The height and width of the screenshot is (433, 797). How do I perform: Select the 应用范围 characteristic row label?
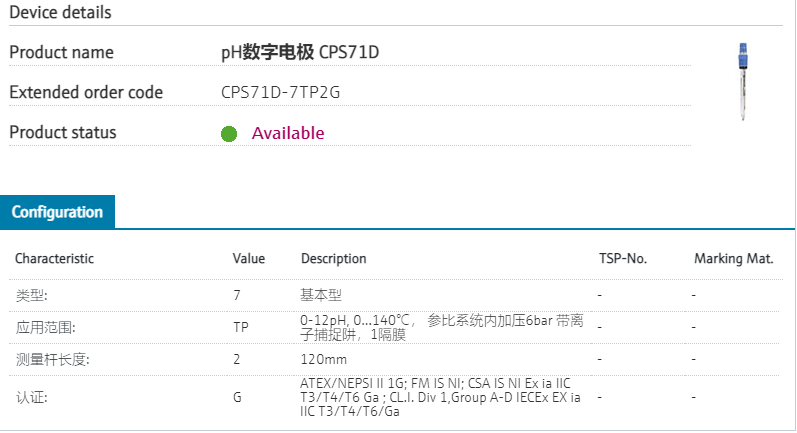[x=45, y=327]
